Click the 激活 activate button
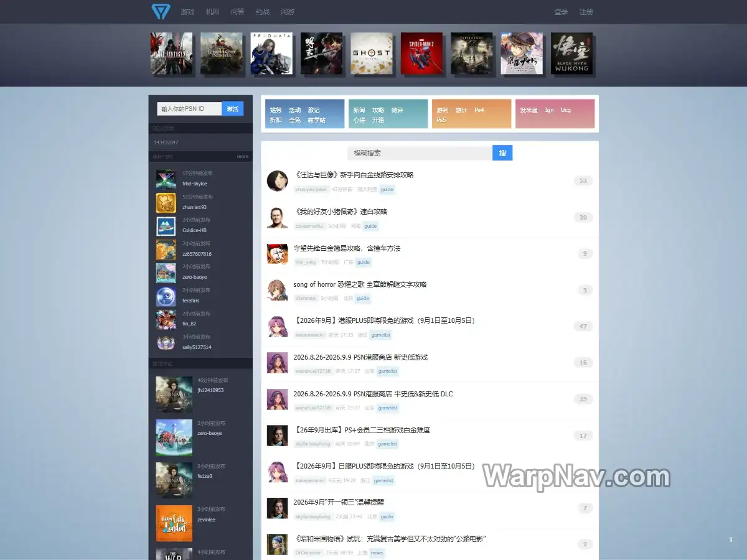The width and height of the screenshot is (747, 560). [233, 109]
